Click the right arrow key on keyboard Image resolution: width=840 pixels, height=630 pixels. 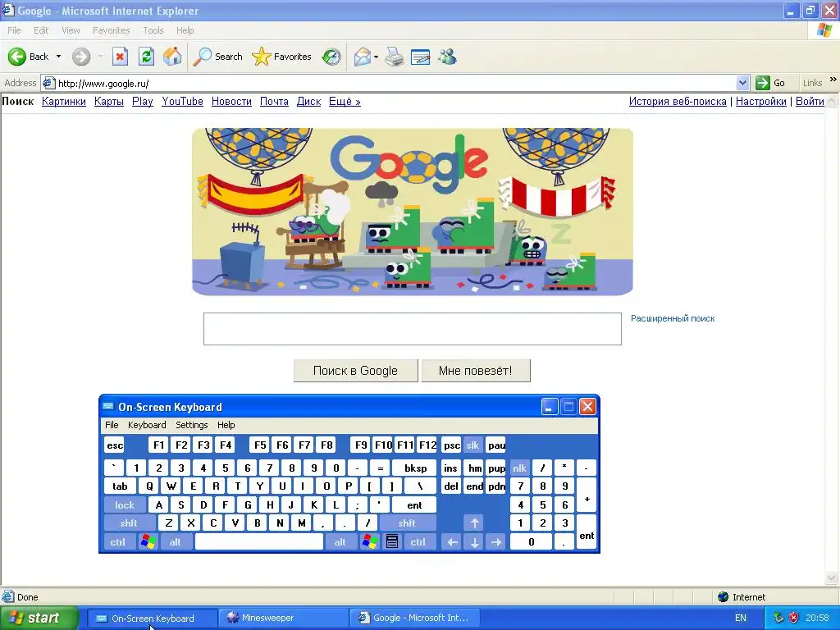pyautogui.click(x=496, y=541)
